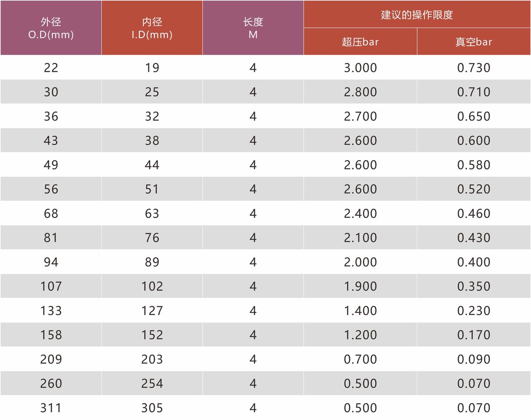
Task: Click the 建议的操作限度 header cell
Action: point(417,15)
